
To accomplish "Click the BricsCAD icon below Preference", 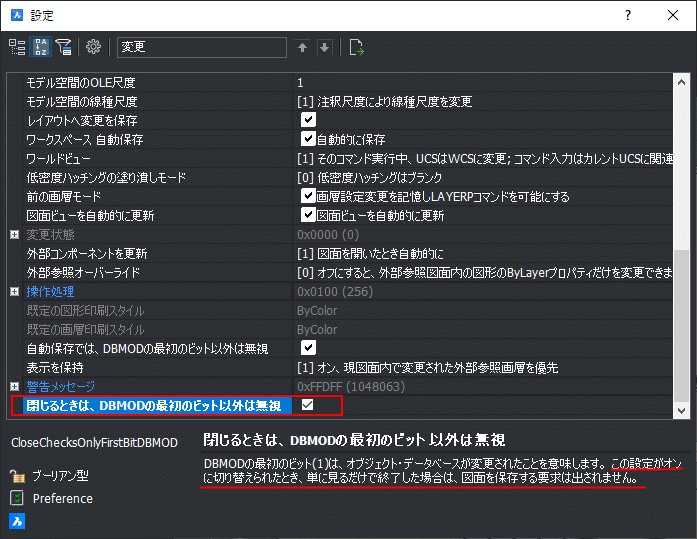I will [x=17, y=521].
